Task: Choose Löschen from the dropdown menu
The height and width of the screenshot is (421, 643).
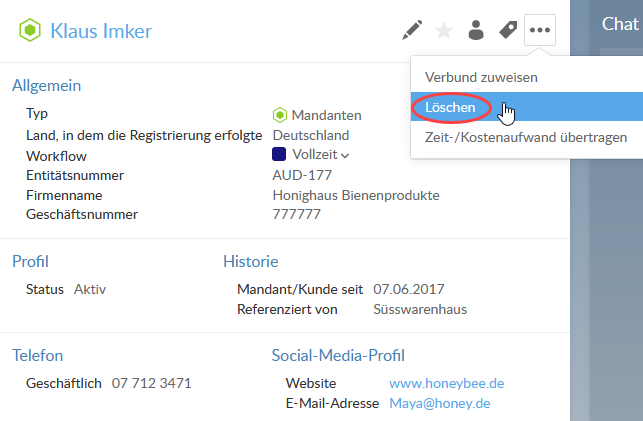Action: [527, 107]
